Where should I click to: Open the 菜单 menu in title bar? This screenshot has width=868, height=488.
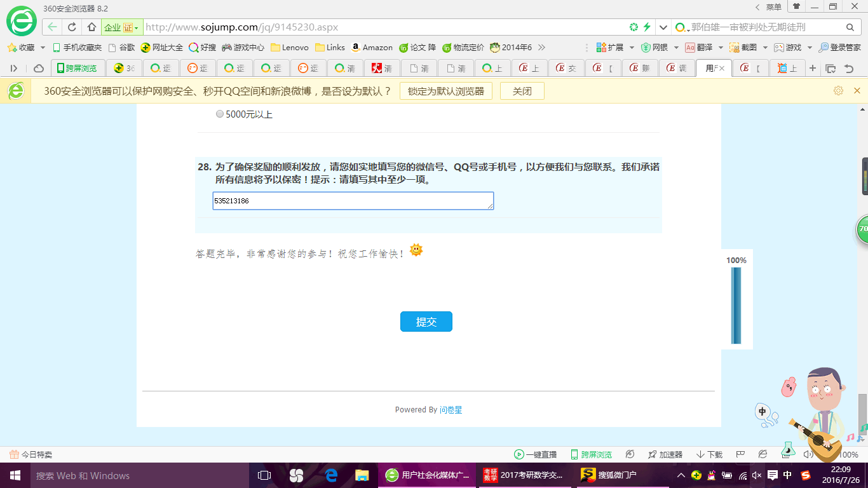(x=774, y=6)
